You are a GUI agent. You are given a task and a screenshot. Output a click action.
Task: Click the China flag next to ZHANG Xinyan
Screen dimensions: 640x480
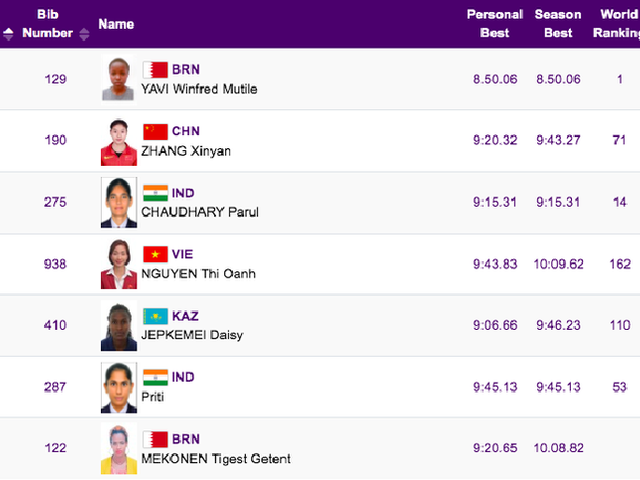(x=155, y=132)
